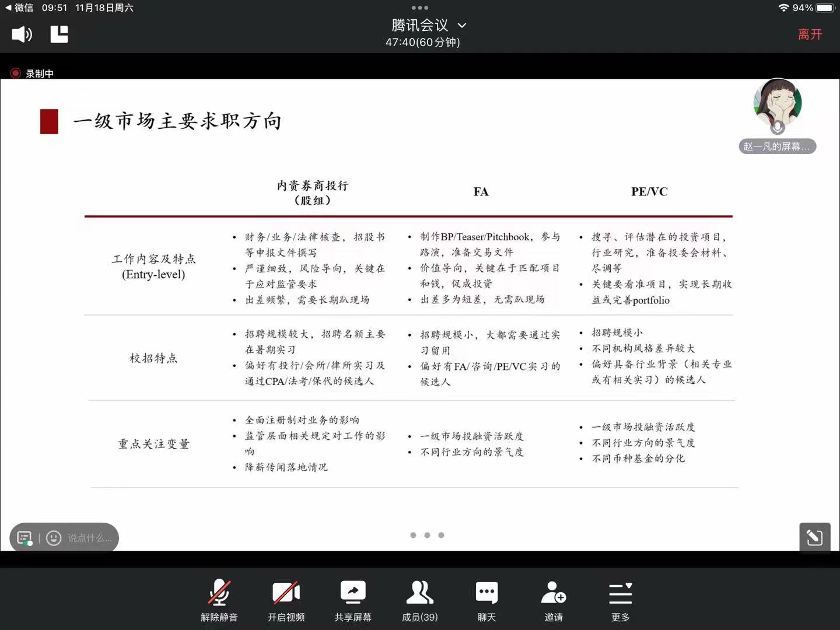Open the chat bubble list icon
This screenshot has height=630, width=840.
pos(24,538)
